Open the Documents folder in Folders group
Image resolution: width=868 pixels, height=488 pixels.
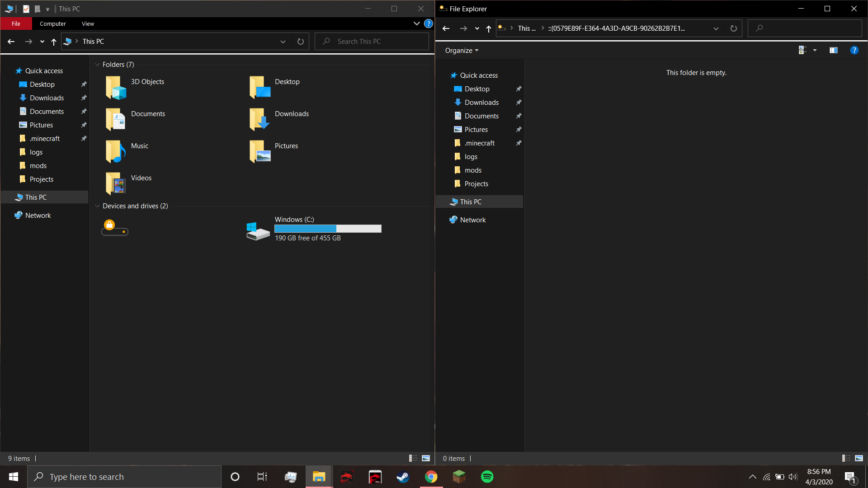pos(136,119)
